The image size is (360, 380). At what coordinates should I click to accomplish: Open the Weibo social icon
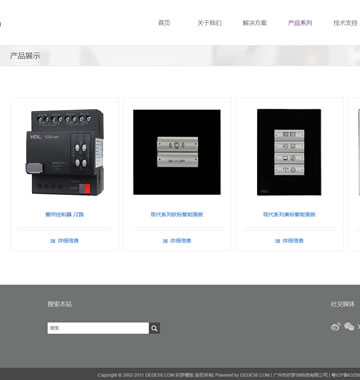[336, 327]
